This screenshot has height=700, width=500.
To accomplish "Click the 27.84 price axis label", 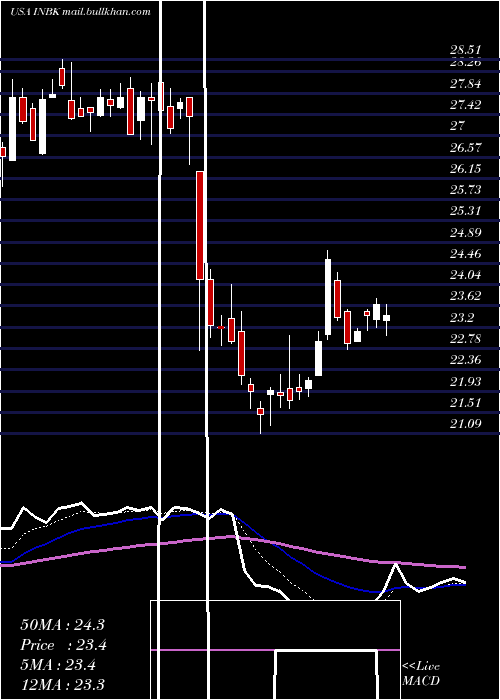I will 466,83.
